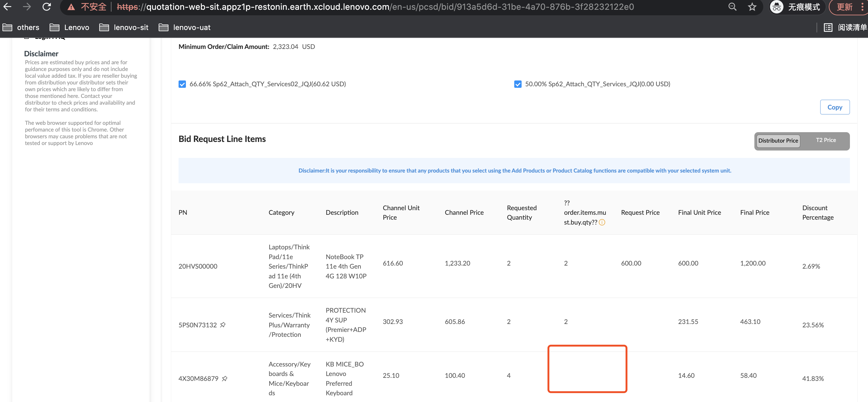Click the edit icon next to 4X30M86879

click(x=225, y=379)
